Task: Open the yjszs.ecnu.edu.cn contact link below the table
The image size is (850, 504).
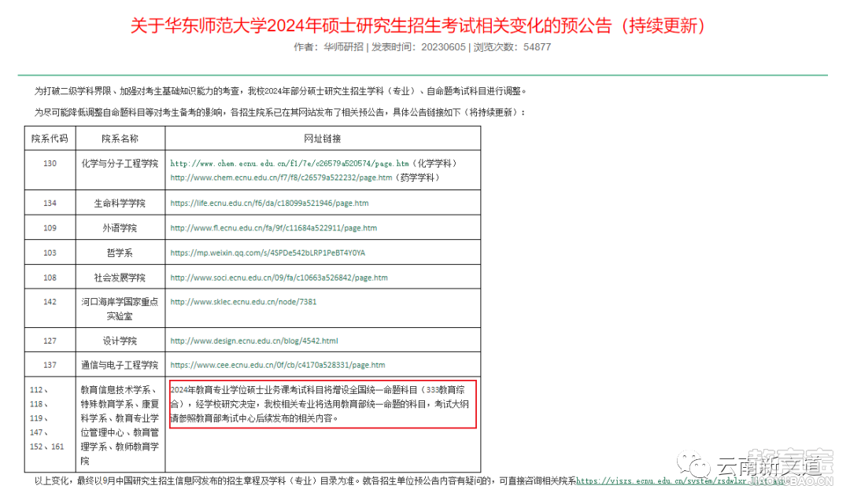Action: 680,480
